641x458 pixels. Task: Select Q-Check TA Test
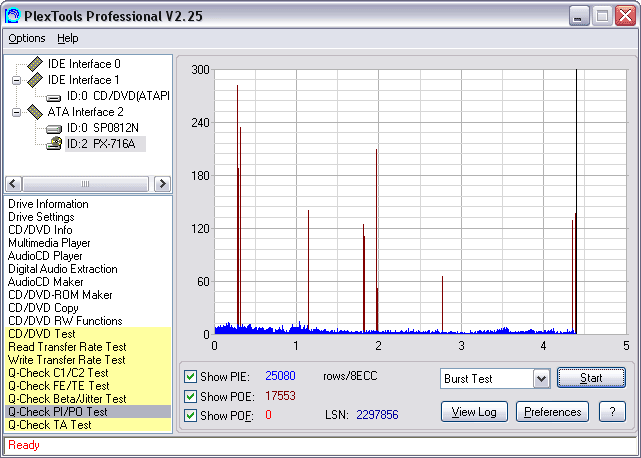tap(88, 425)
